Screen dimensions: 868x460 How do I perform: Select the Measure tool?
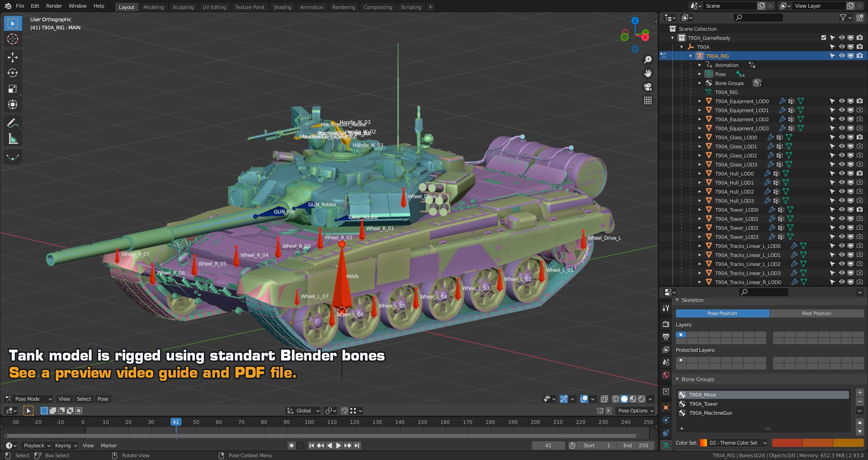tap(13, 139)
